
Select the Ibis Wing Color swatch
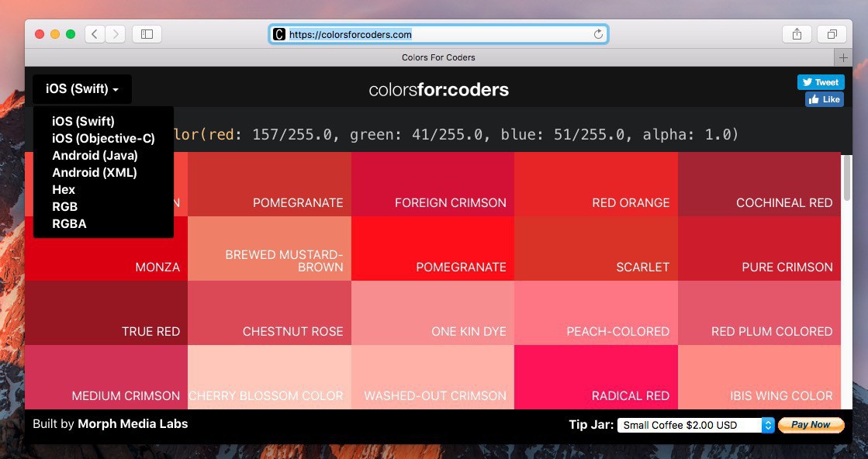pos(759,377)
